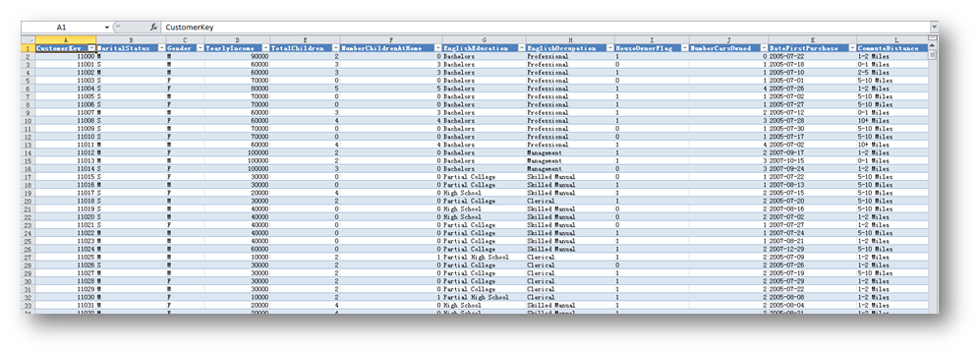Viewport: 980px width, 355px height.
Task: Open the Name Box dropdown arrow
Action: (107, 28)
